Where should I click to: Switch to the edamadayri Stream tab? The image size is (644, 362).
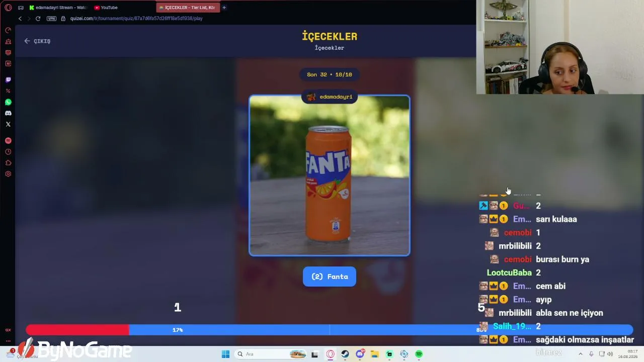[58, 8]
